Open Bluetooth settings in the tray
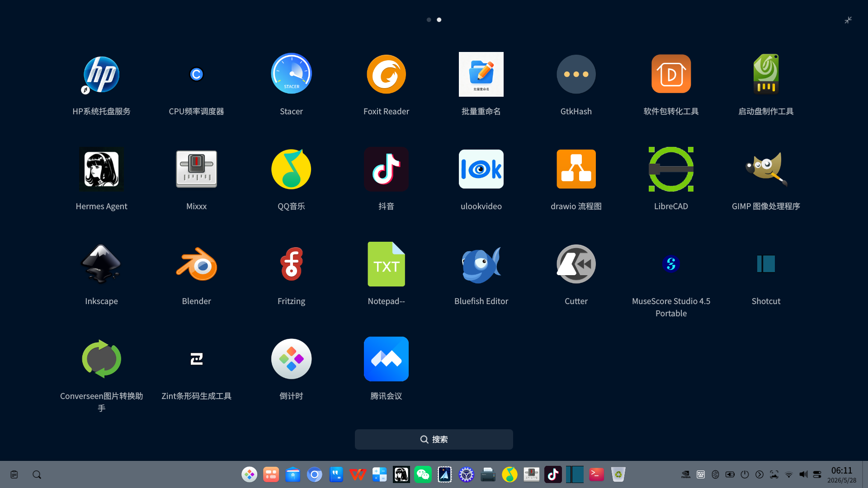Screen dimensions: 868x488 (x=715, y=474)
